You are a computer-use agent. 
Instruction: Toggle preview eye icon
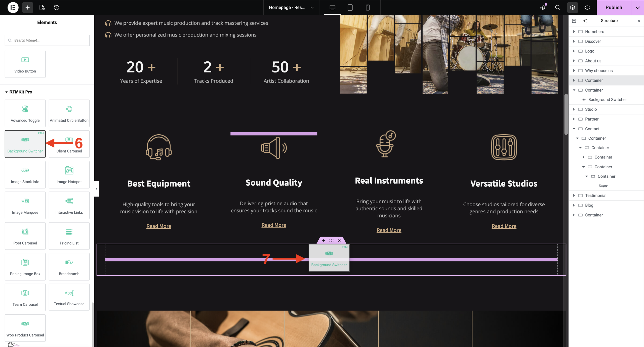click(587, 8)
